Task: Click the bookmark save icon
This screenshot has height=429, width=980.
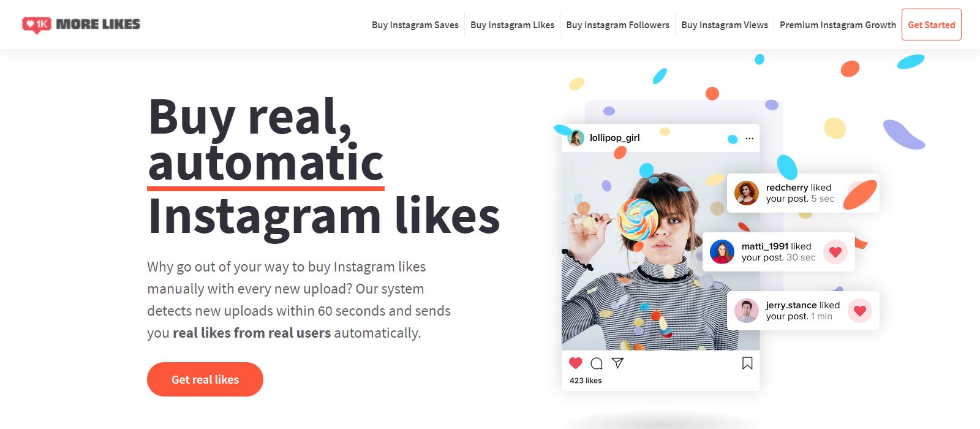Action: (747, 363)
